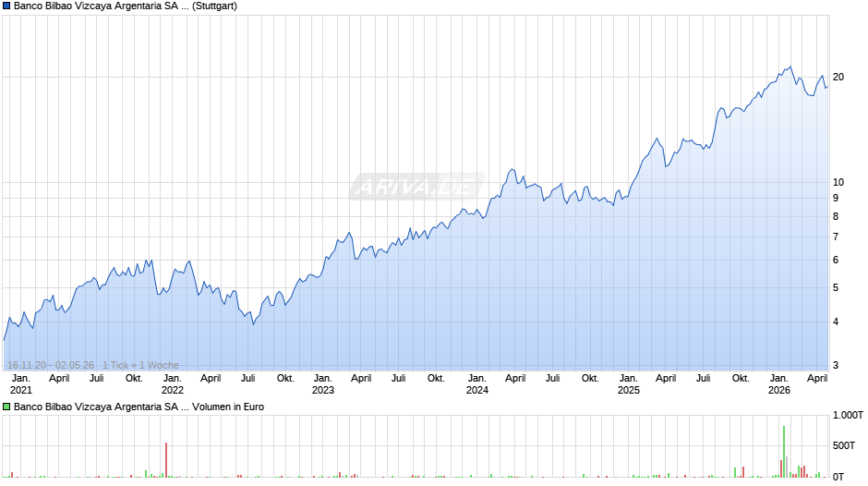Click the tallest green volume bar in early 2026
Screen dimensions: 868x486
pyautogui.click(x=784, y=452)
